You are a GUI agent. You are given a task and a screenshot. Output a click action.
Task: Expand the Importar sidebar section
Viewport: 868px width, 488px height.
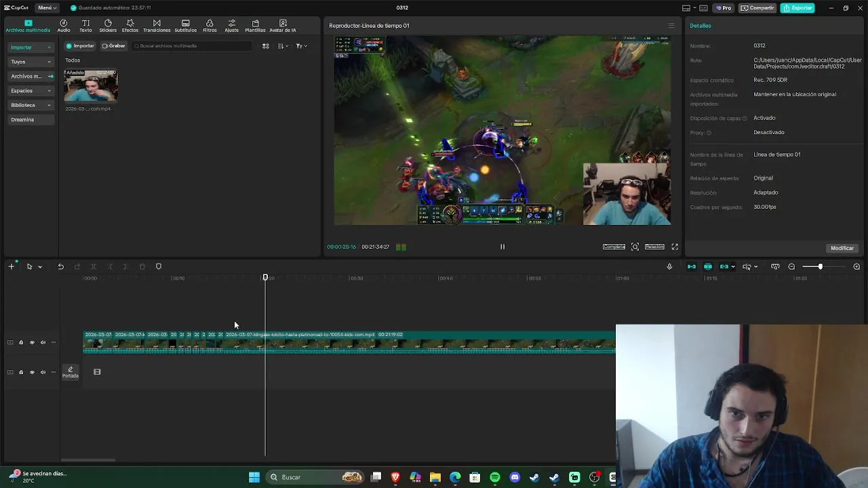click(31, 47)
